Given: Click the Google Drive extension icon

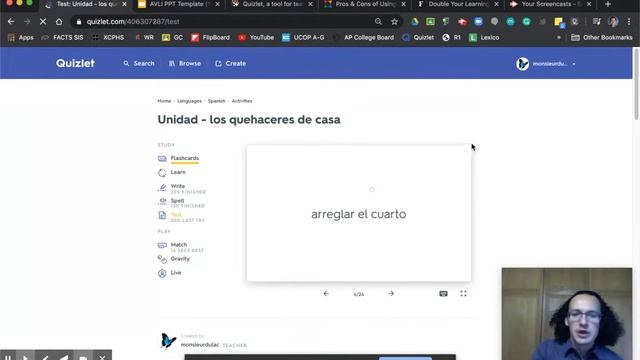Looking at the screenshot, I should pyautogui.click(x=415, y=22).
